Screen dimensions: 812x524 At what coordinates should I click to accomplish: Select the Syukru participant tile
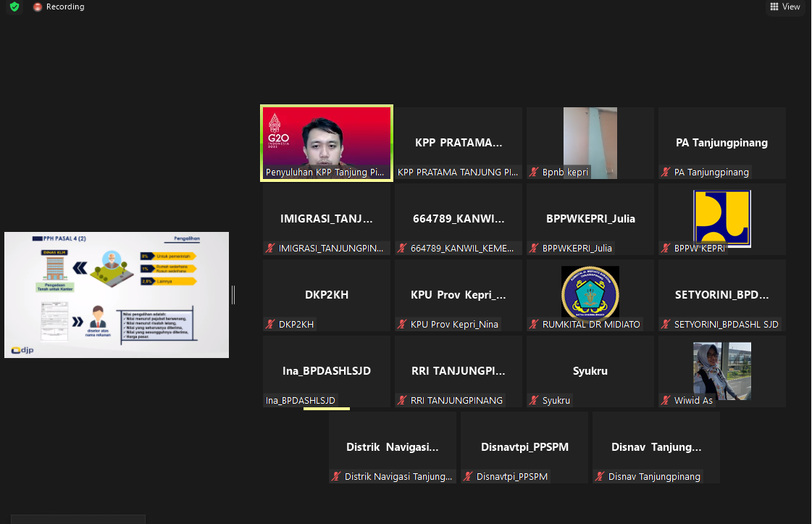tap(590, 370)
